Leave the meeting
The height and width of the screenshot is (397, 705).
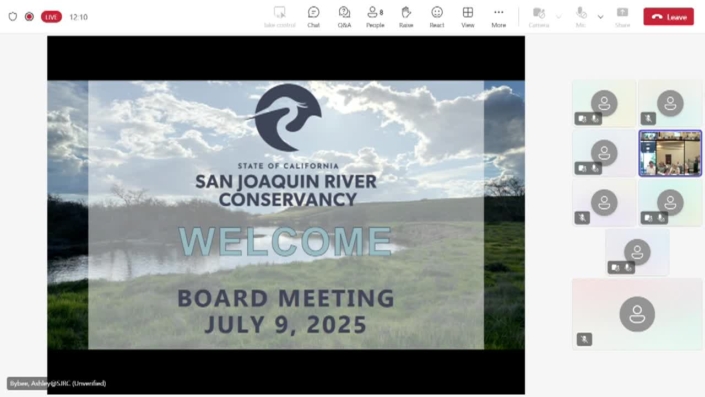pos(669,17)
